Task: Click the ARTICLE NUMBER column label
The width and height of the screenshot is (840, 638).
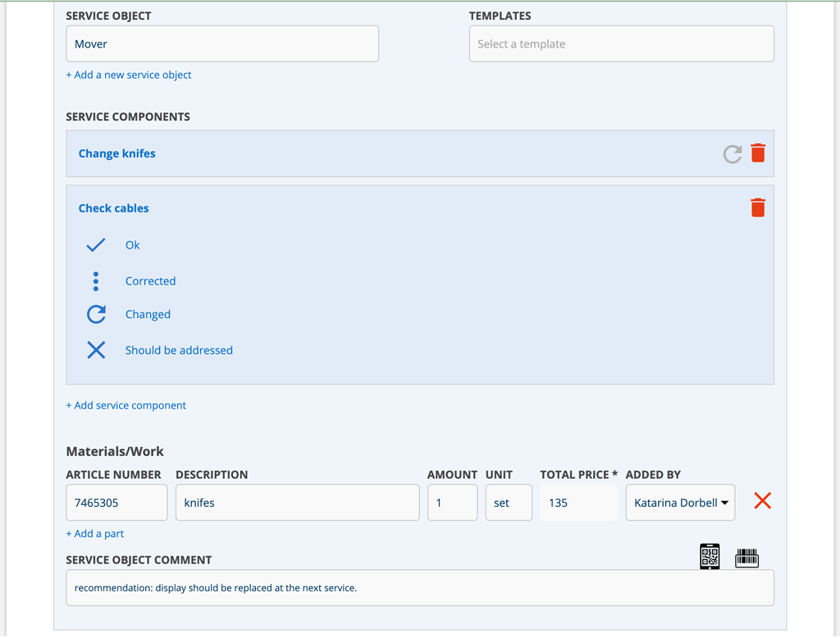Action: pos(113,475)
